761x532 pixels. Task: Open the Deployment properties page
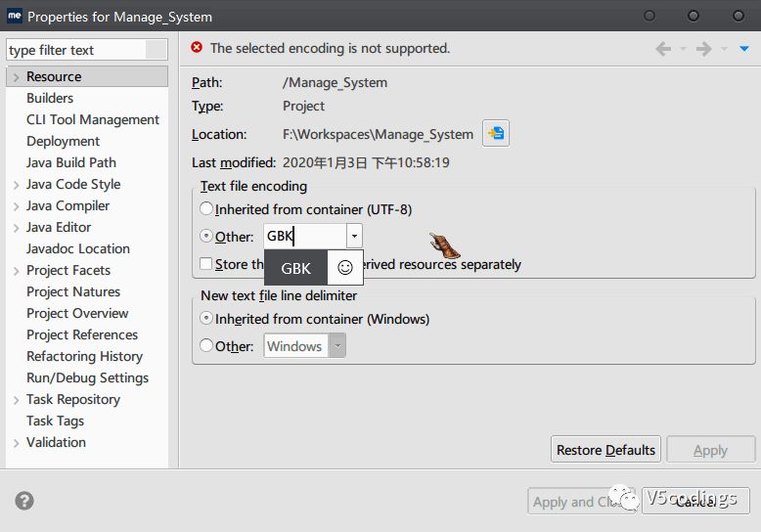pyautogui.click(x=64, y=141)
